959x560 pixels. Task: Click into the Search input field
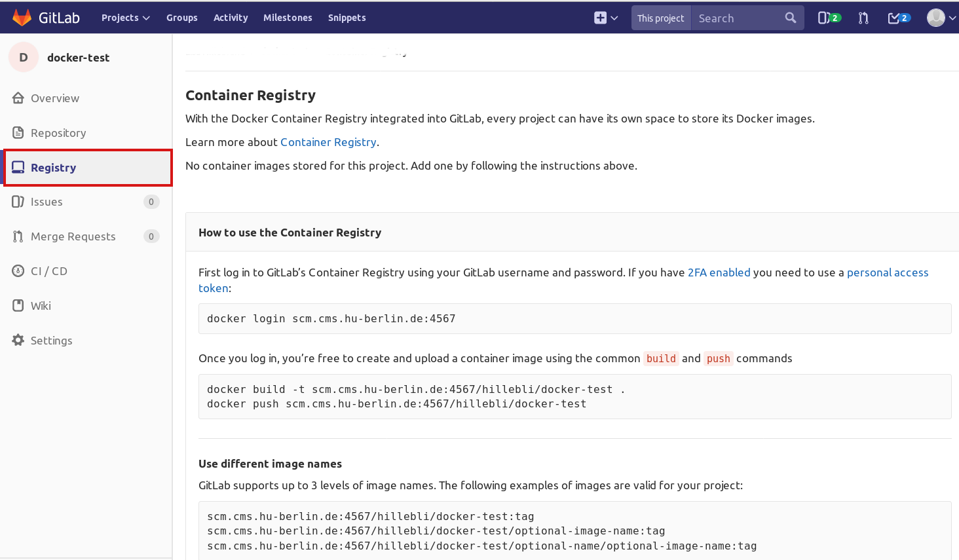click(x=737, y=18)
